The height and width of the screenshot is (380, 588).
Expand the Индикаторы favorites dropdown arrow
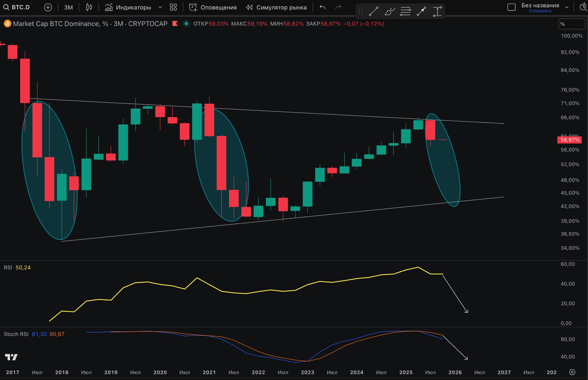[160, 7]
